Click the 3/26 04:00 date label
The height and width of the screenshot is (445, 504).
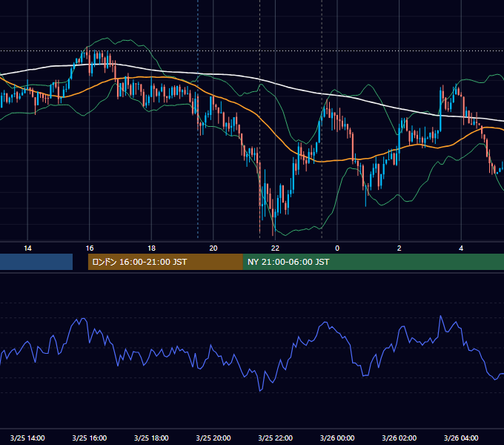pos(461,438)
